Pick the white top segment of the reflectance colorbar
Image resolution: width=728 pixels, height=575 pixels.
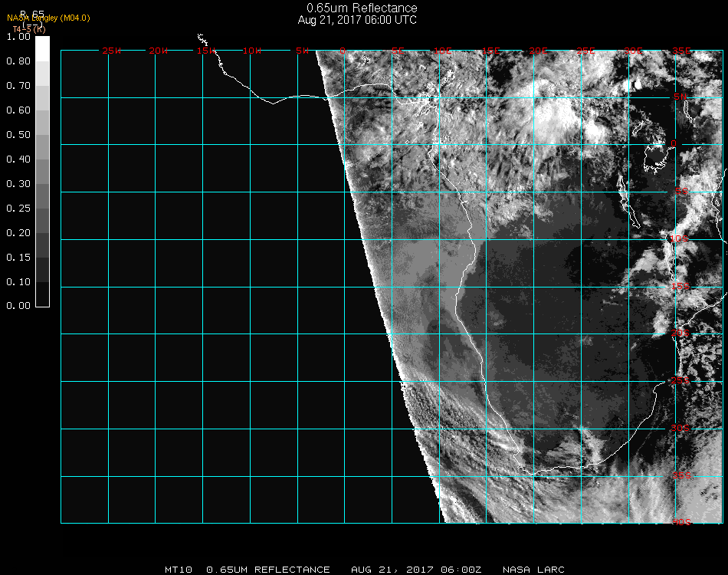[x=42, y=49]
